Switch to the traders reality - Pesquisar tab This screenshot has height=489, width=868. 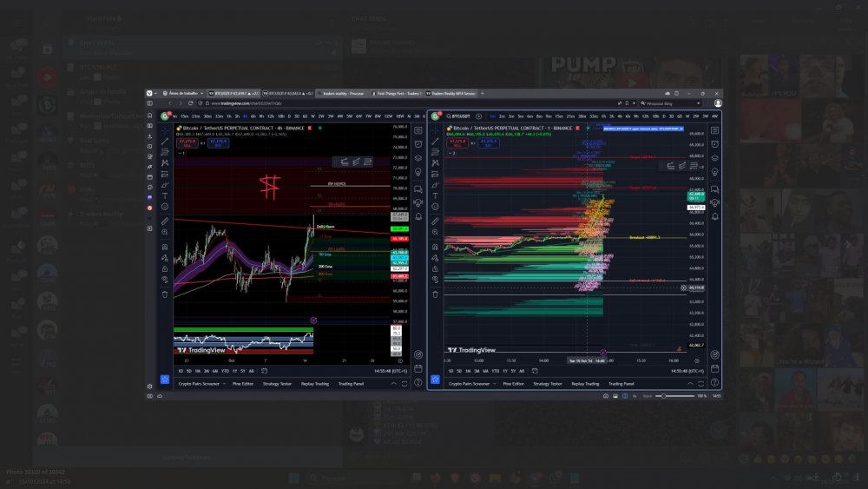tap(343, 93)
